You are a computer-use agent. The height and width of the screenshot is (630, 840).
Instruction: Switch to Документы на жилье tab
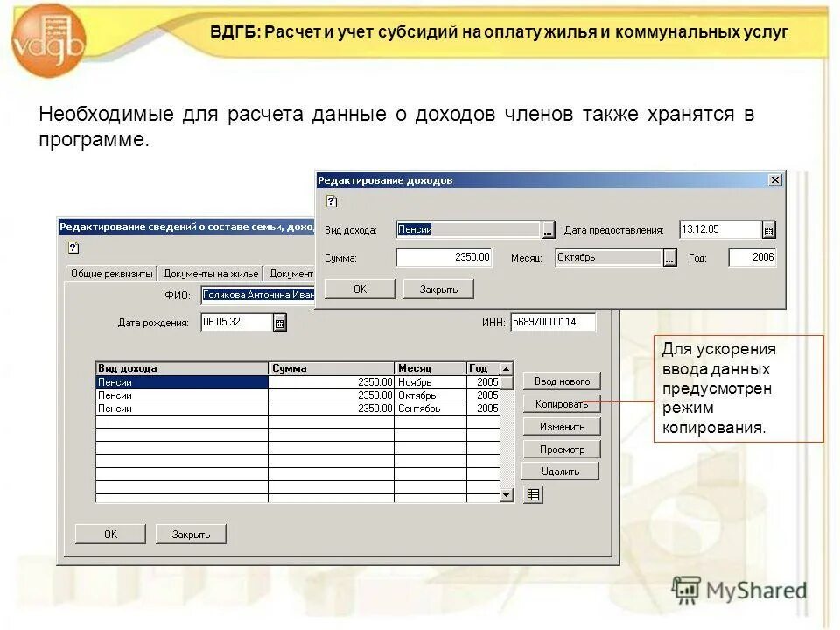click(x=211, y=274)
